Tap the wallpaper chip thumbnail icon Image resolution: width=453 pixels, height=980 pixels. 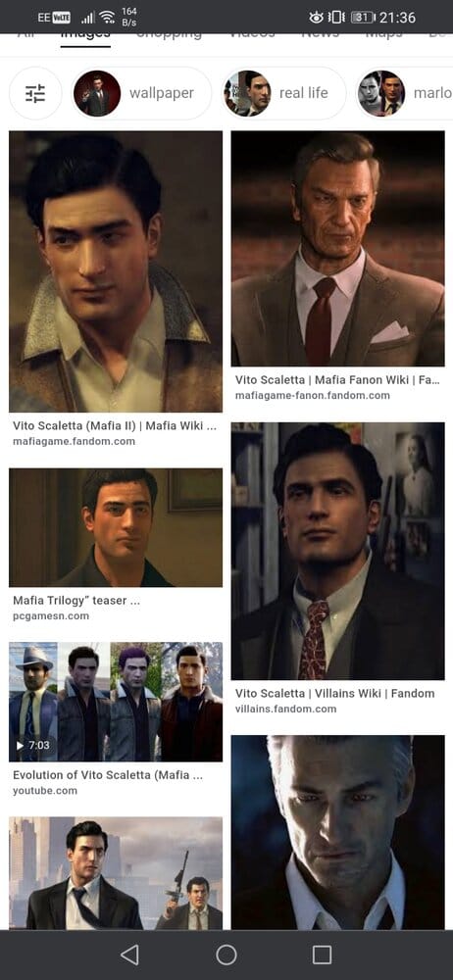(97, 93)
